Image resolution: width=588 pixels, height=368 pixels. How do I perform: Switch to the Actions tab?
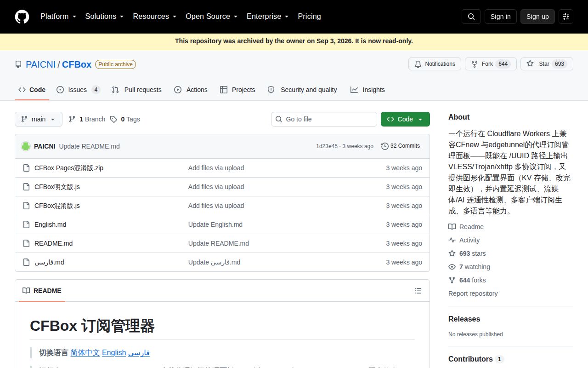tap(191, 90)
